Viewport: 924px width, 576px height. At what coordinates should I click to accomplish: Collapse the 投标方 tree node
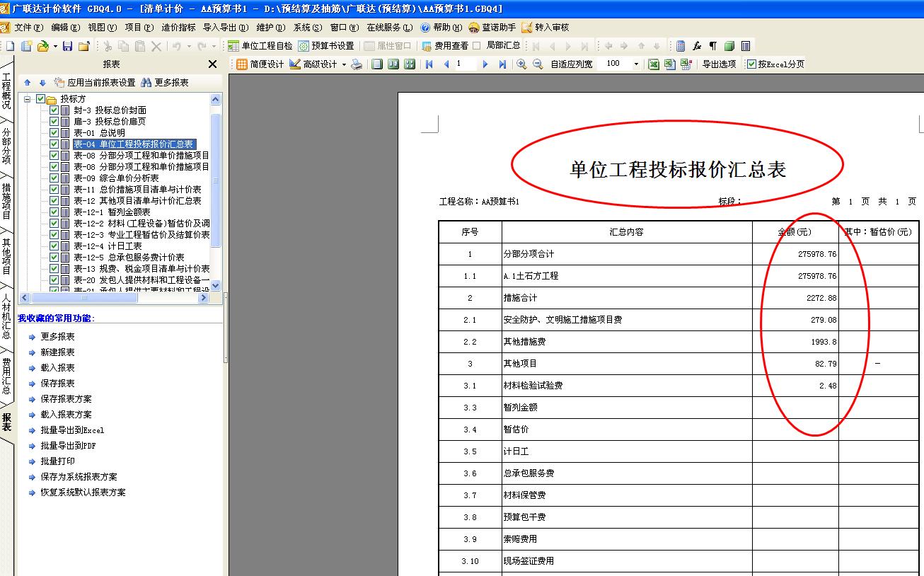(28, 99)
